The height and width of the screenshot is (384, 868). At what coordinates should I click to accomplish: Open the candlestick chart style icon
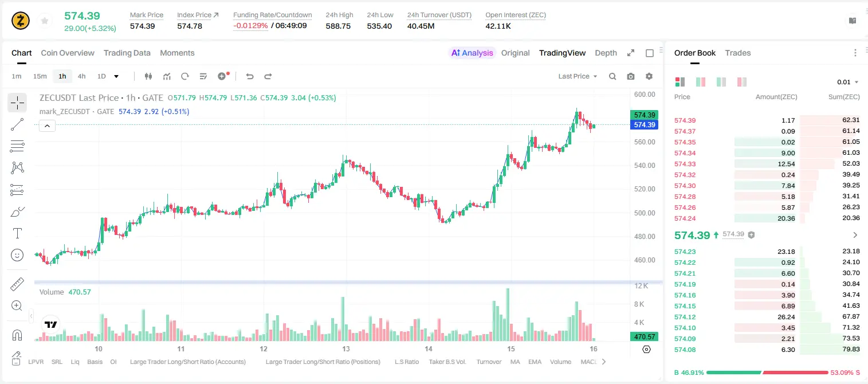pos(149,76)
